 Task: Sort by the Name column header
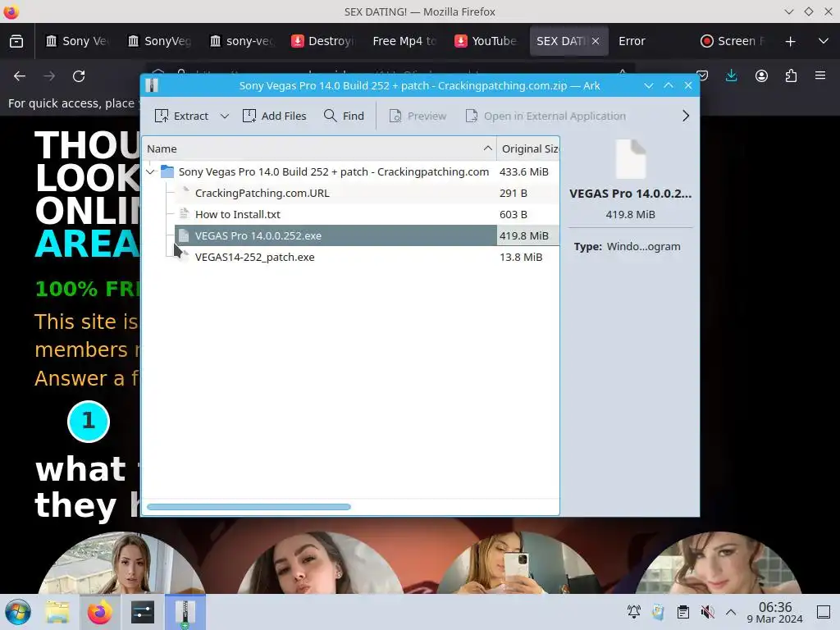pyautogui.click(x=319, y=149)
